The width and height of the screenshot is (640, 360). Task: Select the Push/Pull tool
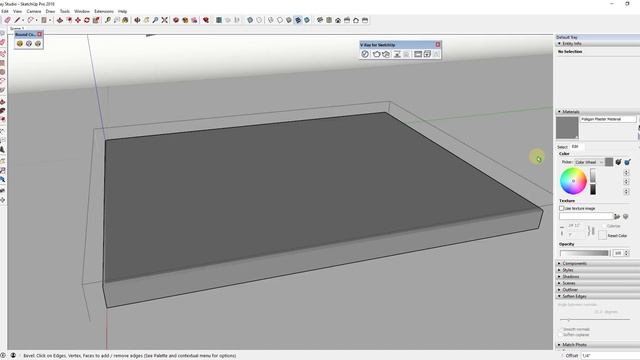point(60,20)
